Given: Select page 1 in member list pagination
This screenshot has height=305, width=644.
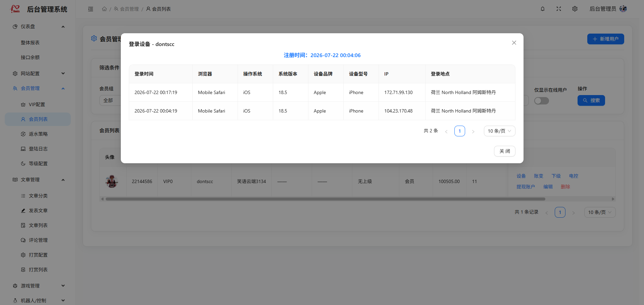Looking at the screenshot, I should tap(560, 212).
